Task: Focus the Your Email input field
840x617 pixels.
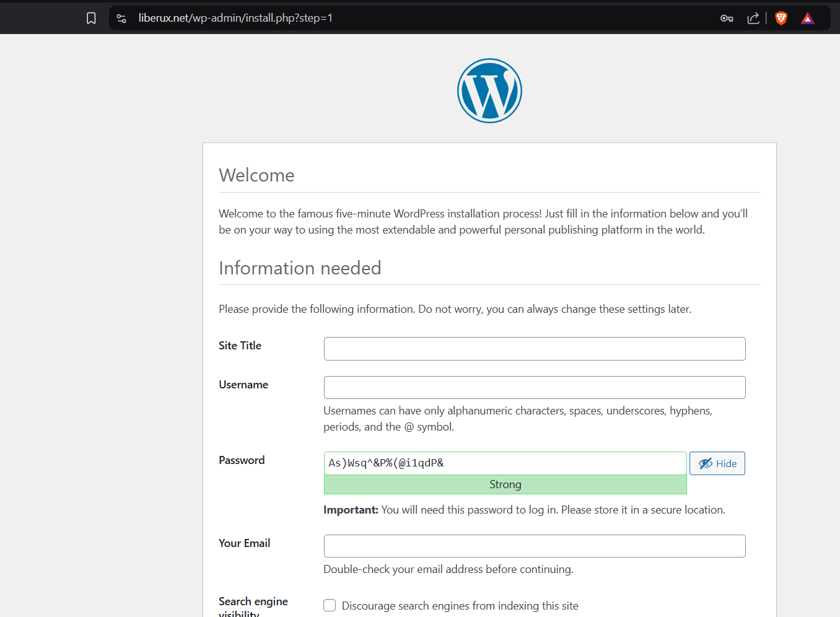Action: (535, 546)
